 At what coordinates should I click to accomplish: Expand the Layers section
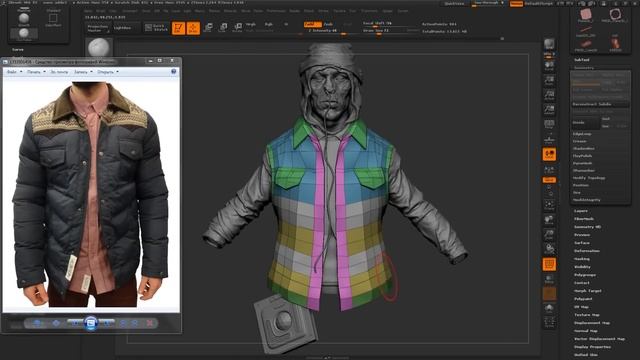point(581,211)
